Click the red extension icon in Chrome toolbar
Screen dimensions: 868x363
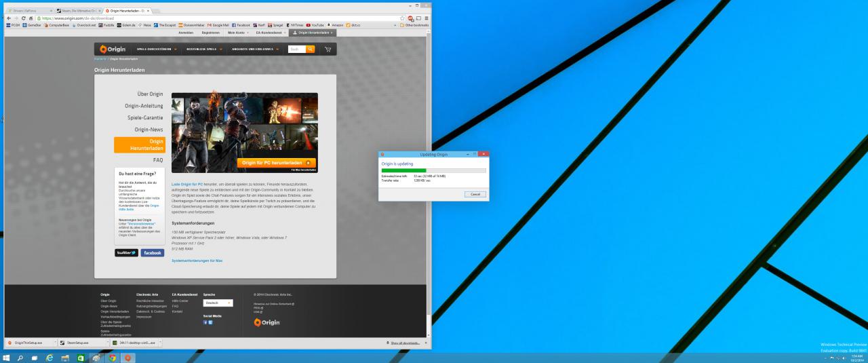[x=411, y=18]
